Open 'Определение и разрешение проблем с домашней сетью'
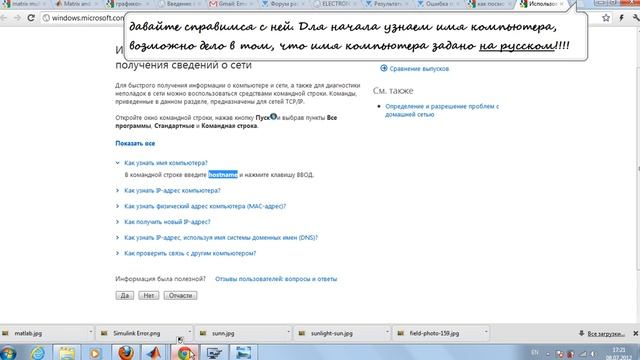 coord(442,110)
